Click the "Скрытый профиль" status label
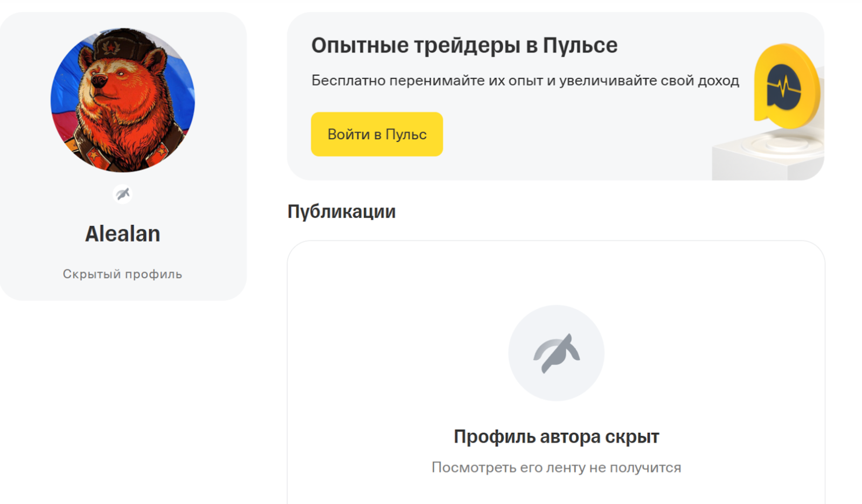This screenshot has width=862, height=504. (122, 274)
